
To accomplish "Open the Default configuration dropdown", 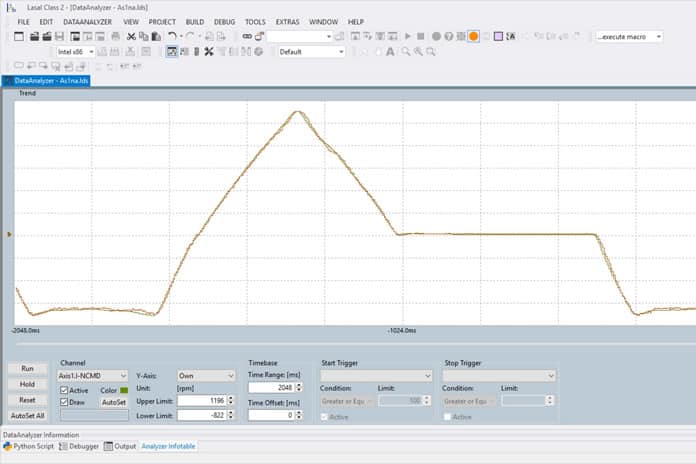I will tap(312, 52).
